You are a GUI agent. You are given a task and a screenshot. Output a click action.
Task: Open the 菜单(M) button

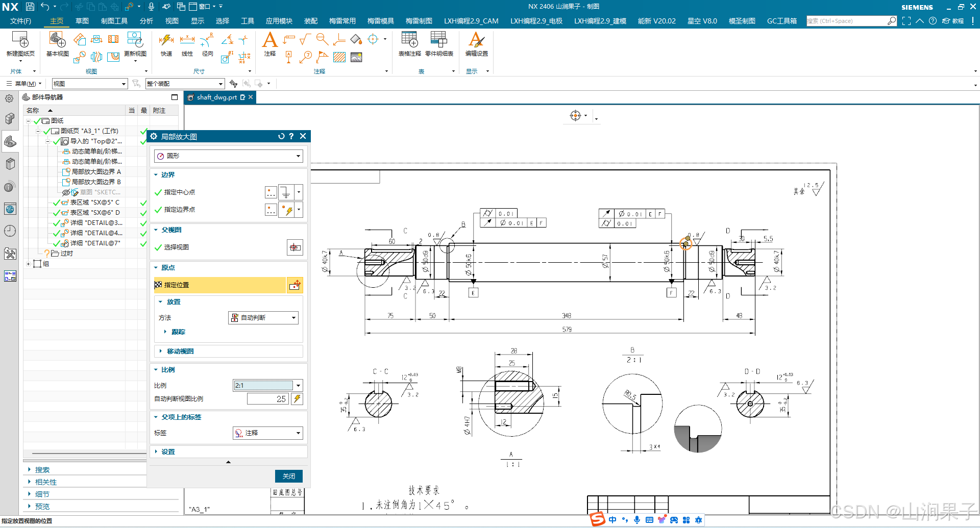click(x=24, y=84)
